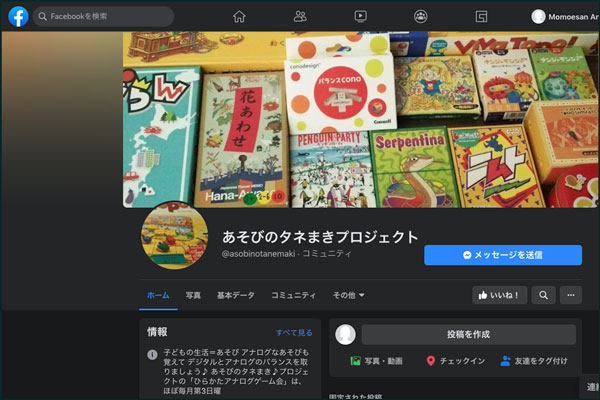Viewport: 600px width, 400px height.
Task: Choose 写真・動画 post option
Action: tap(376, 361)
